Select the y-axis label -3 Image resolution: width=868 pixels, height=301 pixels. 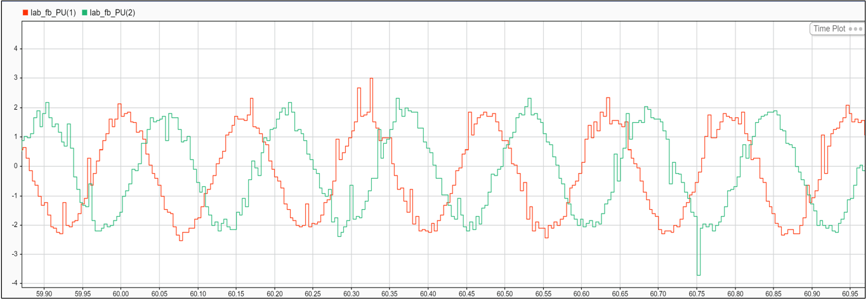coord(15,254)
